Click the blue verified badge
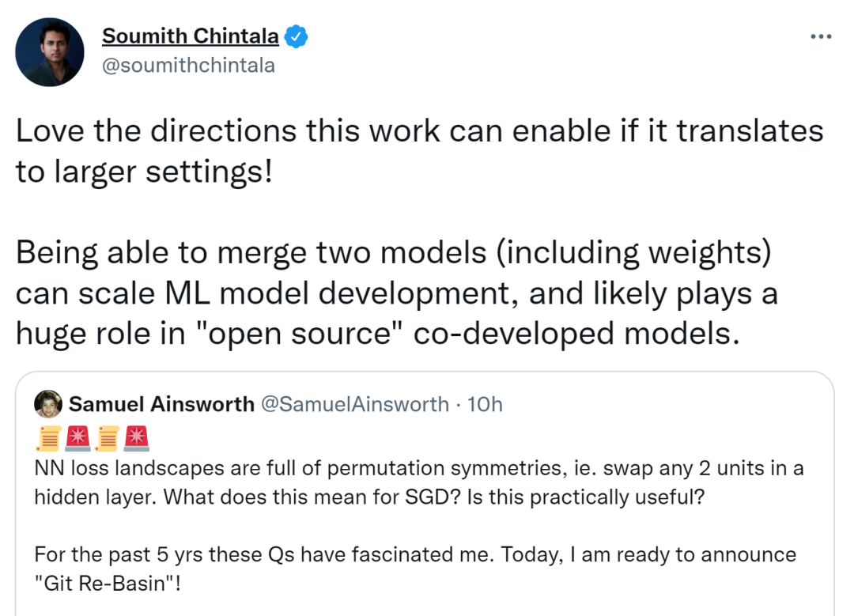This screenshot has width=854, height=616. [x=296, y=36]
